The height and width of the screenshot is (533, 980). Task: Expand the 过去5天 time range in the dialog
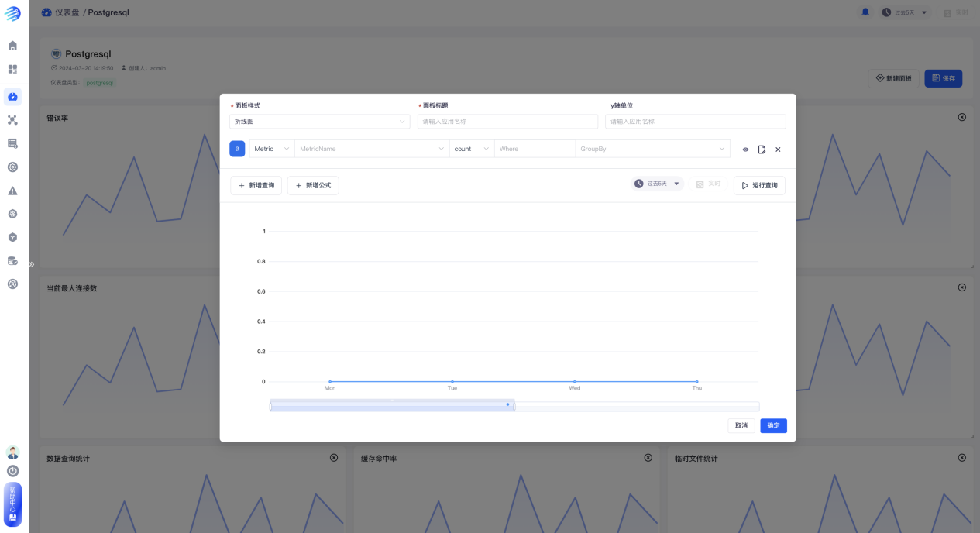click(x=658, y=184)
